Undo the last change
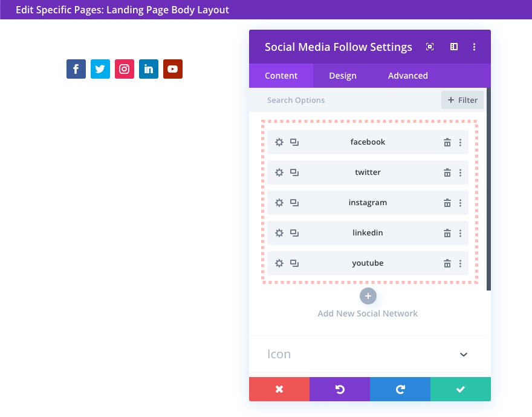Screen dimensions: 532x417 point(340,389)
